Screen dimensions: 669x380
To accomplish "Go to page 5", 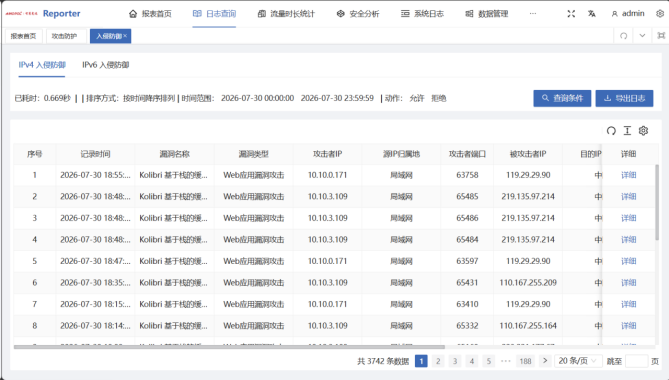I will [x=489, y=361].
